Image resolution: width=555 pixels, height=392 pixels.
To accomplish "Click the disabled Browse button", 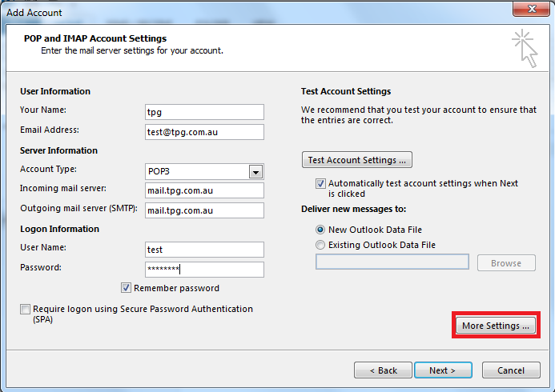I will click(506, 263).
